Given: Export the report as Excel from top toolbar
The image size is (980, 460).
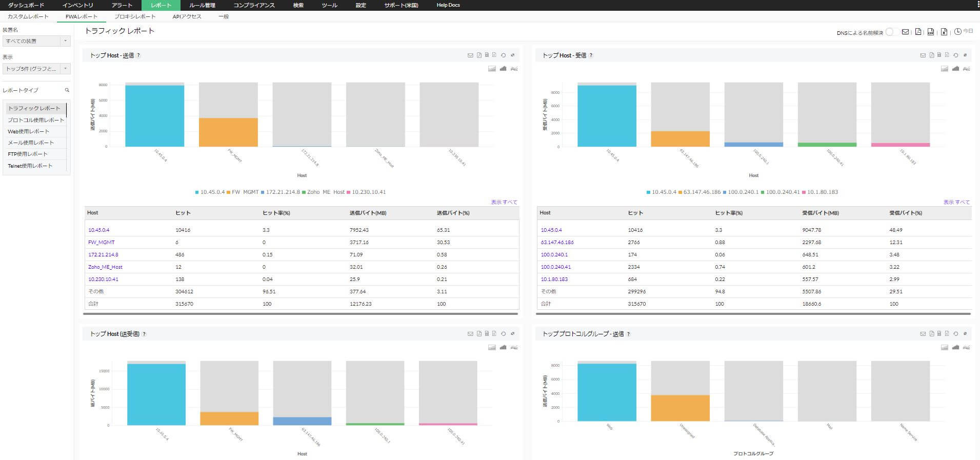Looking at the screenshot, I should pos(944,32).
